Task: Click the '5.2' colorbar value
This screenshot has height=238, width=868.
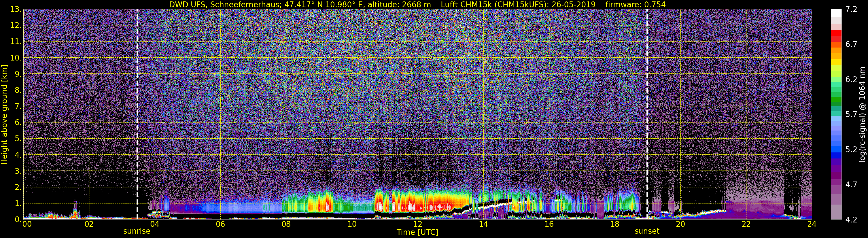Action: [851, 150]
